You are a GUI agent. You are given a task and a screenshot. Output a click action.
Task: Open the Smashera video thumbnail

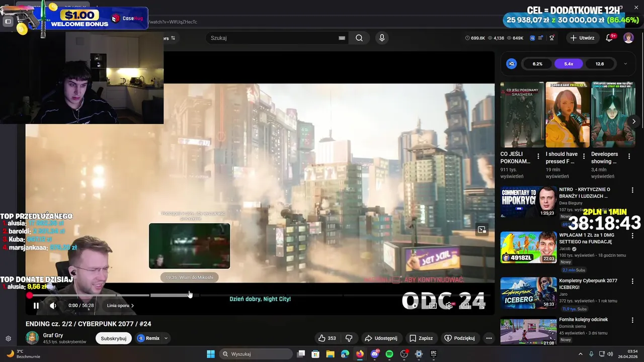point(522,115)
